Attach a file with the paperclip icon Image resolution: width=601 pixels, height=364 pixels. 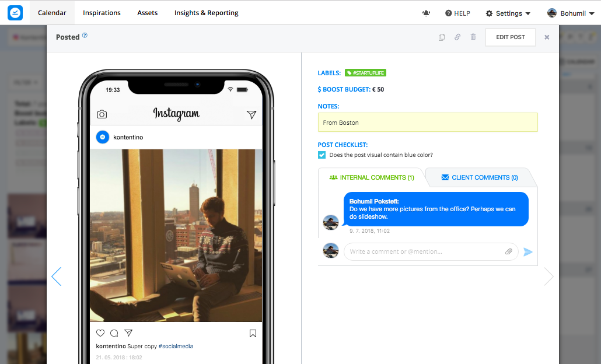click(x=509, y=252)
